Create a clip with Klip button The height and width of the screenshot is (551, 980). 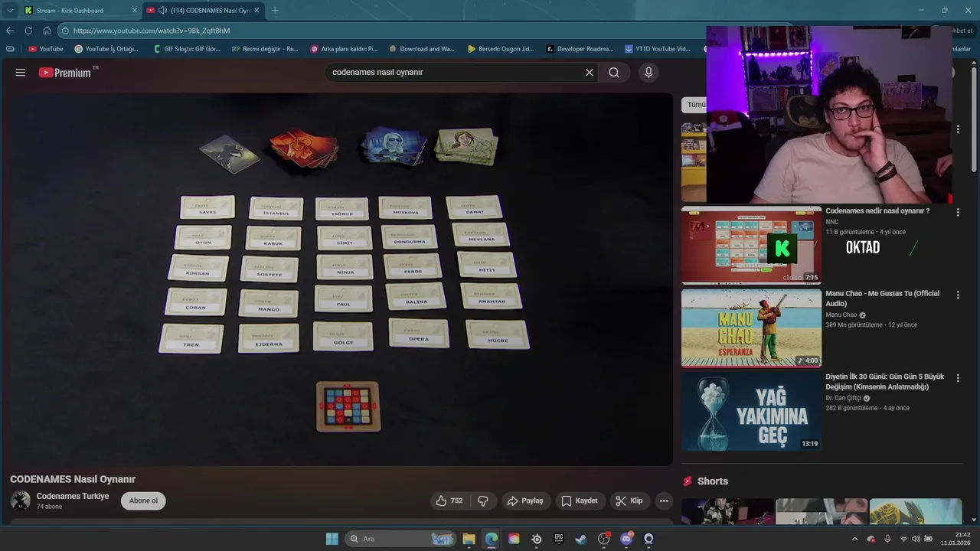click(629, 500)
